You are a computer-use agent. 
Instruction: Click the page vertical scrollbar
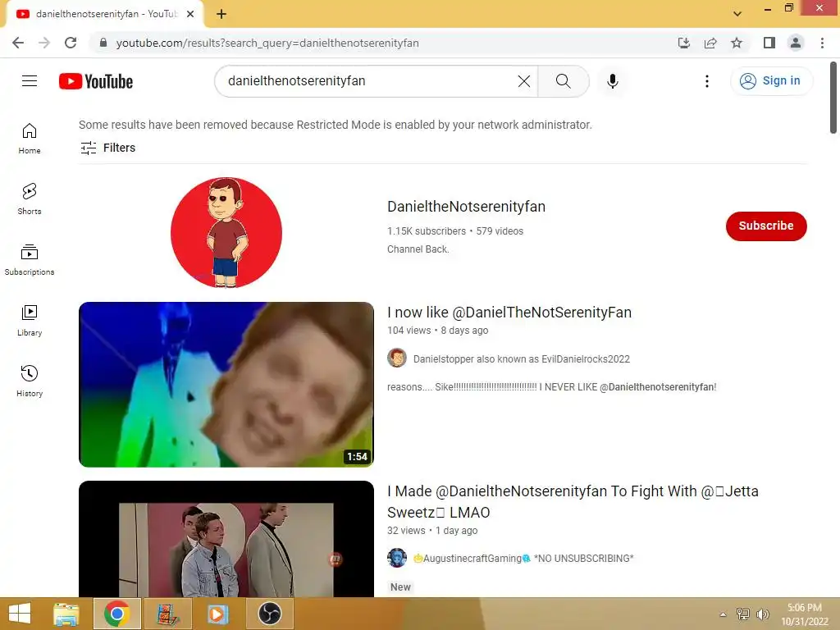[833, 98]
